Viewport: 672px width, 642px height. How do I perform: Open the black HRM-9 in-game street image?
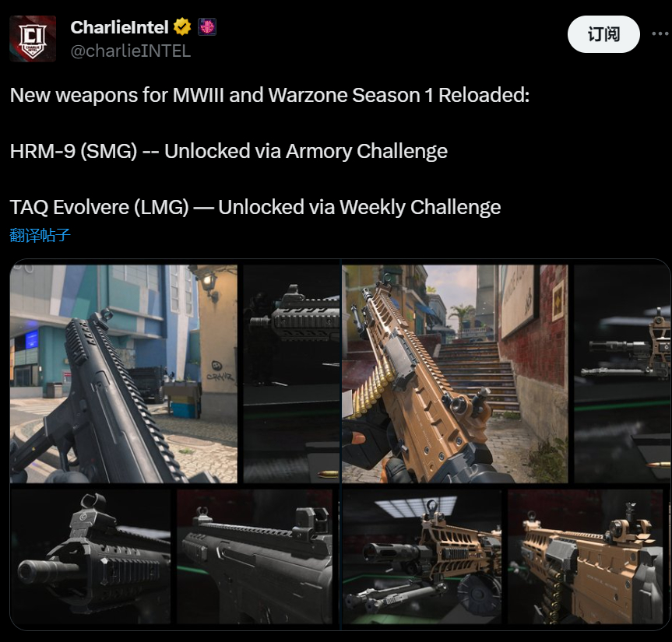tap(124, 374)
